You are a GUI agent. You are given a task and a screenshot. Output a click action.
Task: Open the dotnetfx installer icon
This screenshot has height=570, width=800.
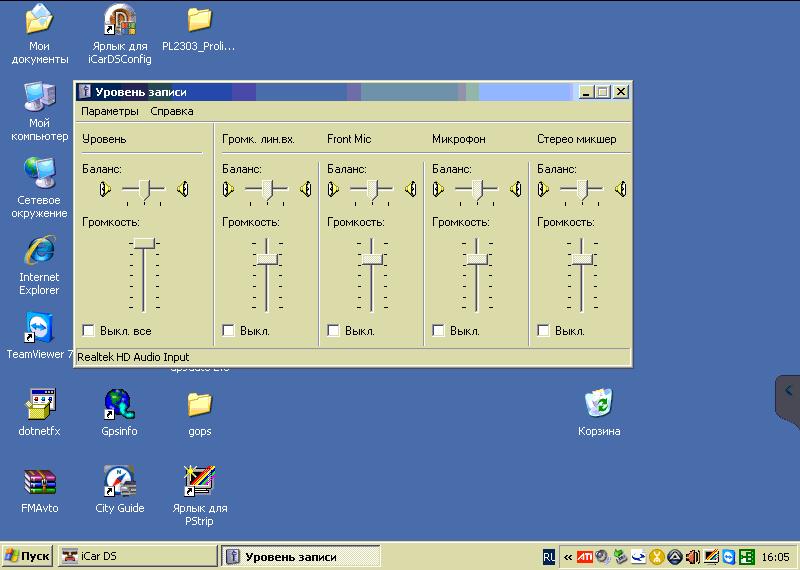39,406
